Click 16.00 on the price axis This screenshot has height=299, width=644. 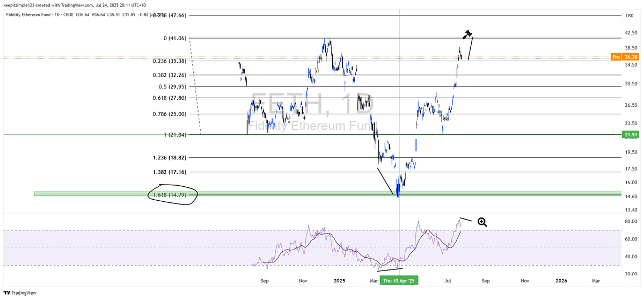tap(631, 183)
